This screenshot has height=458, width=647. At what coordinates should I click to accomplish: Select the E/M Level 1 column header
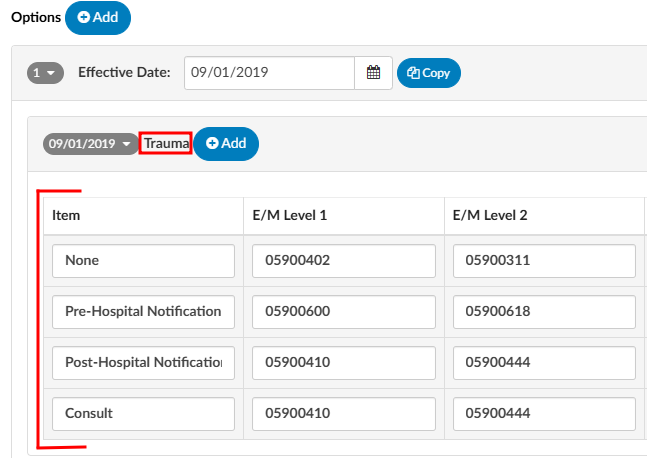click(290, 215)
